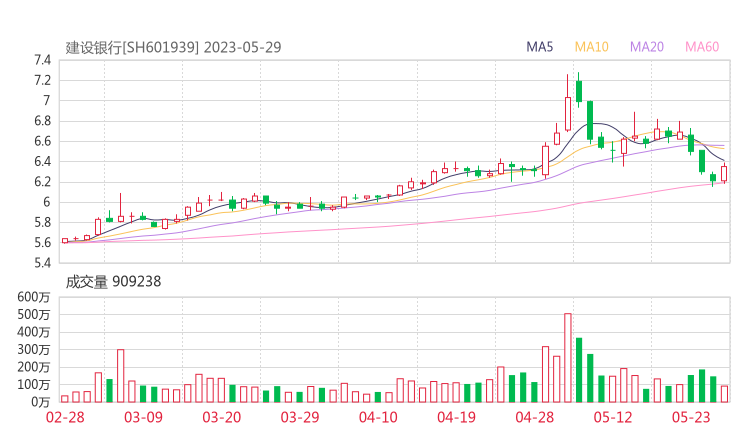740x440 pixels.
Task: Click the 5.8 price axis label
Action: click(42, 222)
